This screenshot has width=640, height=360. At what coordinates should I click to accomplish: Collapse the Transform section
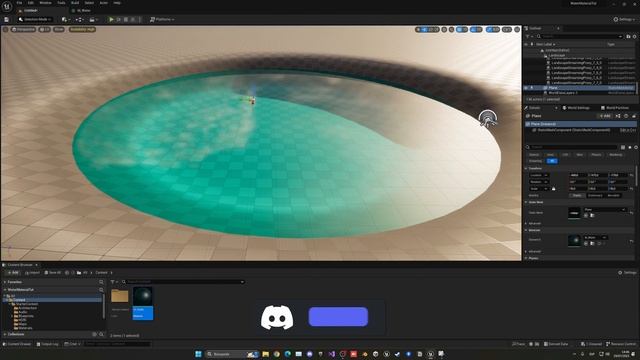(526, 168)
